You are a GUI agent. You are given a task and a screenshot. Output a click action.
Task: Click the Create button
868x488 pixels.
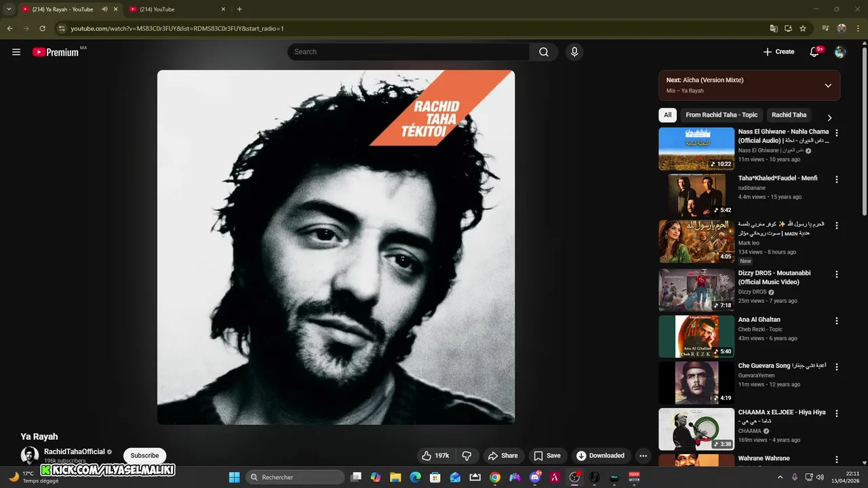(x=778, y=52)
